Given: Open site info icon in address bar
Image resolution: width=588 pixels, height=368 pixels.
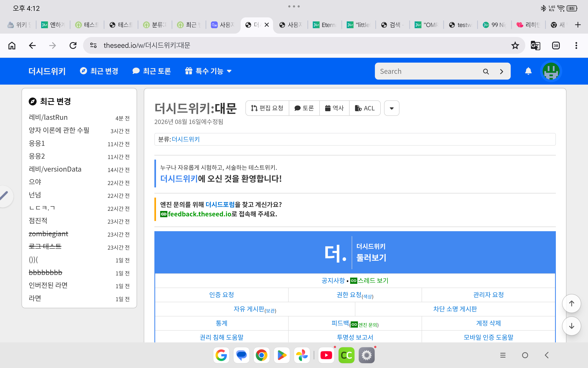Looking at the screenshot, I should (93, 46).
